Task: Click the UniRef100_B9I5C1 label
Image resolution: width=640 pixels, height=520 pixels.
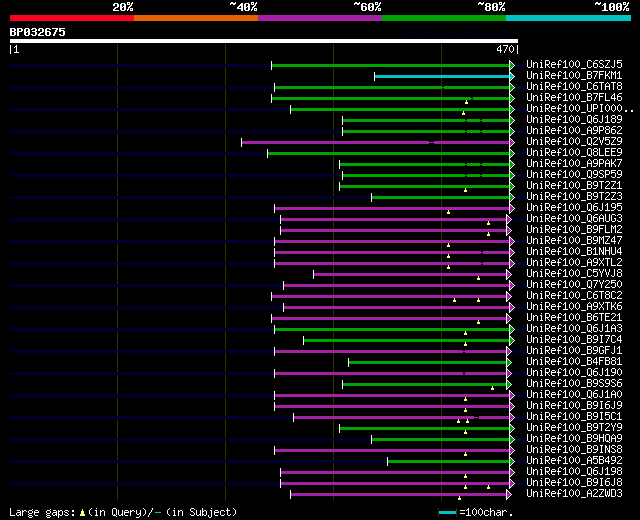Action: click(574, 417)
